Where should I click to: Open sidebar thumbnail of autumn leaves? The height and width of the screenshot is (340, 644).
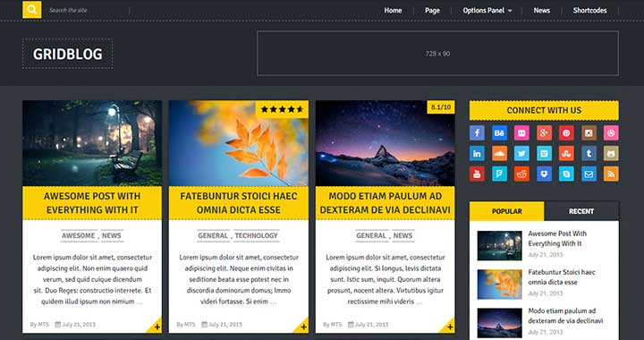pos(499,285)
